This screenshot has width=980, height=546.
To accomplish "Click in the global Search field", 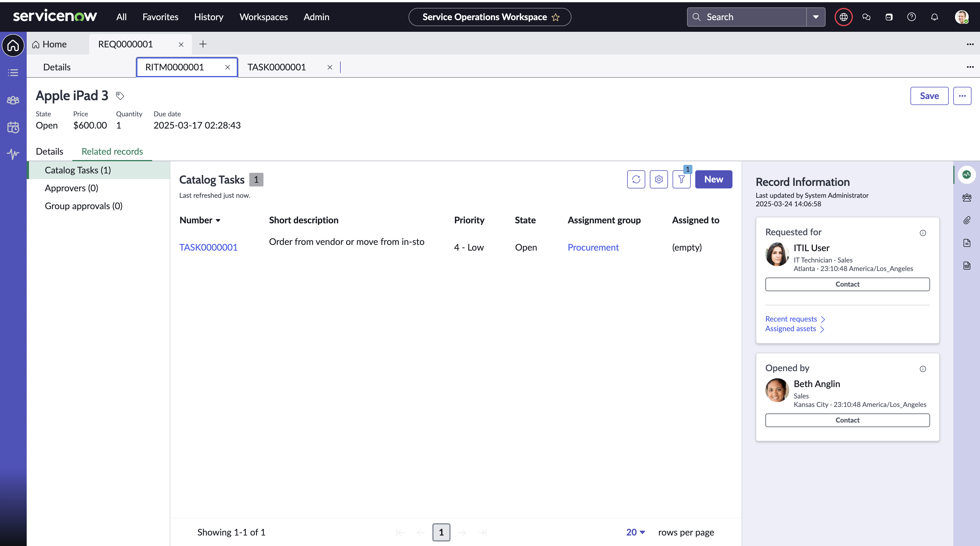I will coord(746,17).
